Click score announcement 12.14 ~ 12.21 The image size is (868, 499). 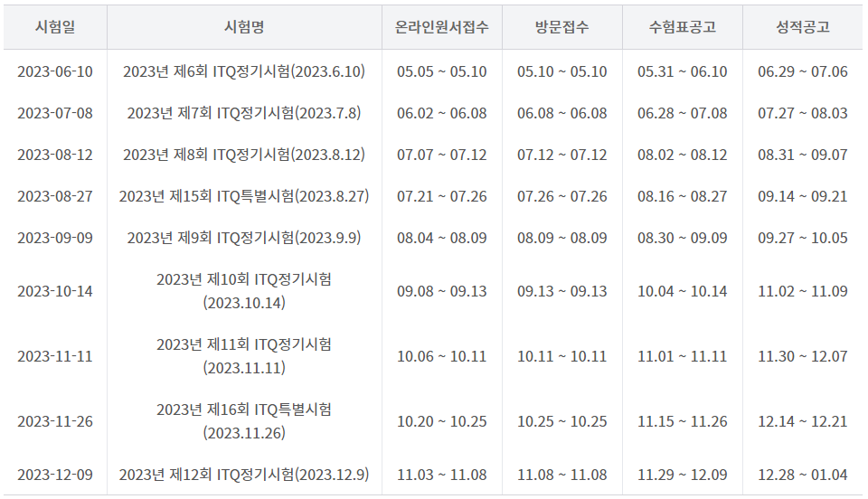click(803, 421)
